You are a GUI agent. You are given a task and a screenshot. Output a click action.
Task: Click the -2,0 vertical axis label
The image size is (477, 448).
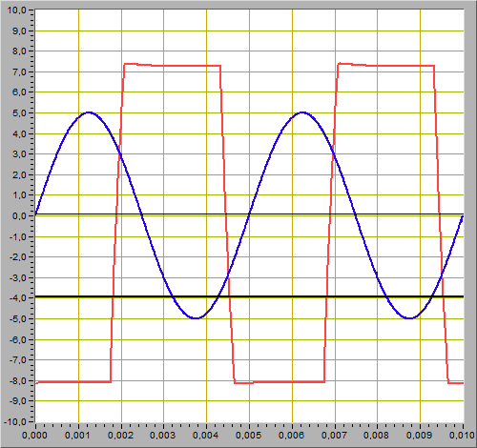(x=18, y=257)
